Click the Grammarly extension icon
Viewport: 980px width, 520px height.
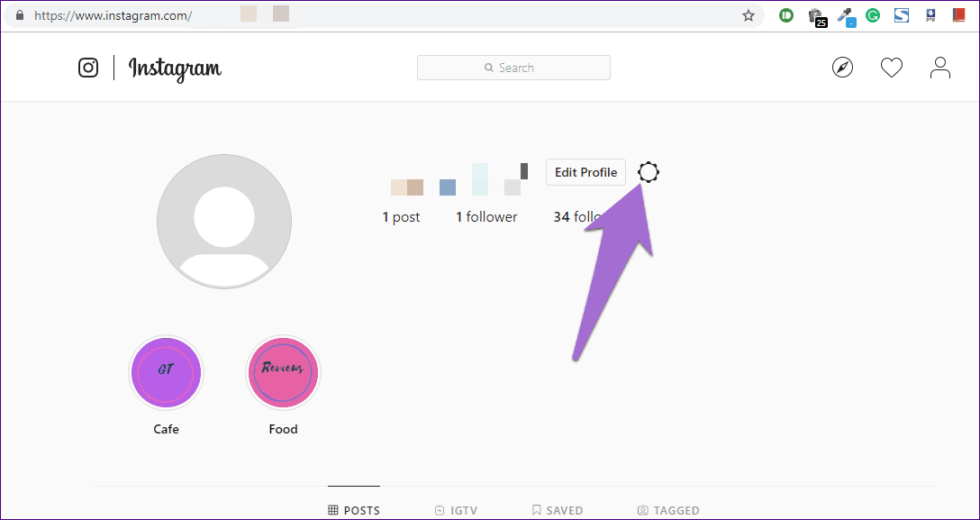(873, 15)
